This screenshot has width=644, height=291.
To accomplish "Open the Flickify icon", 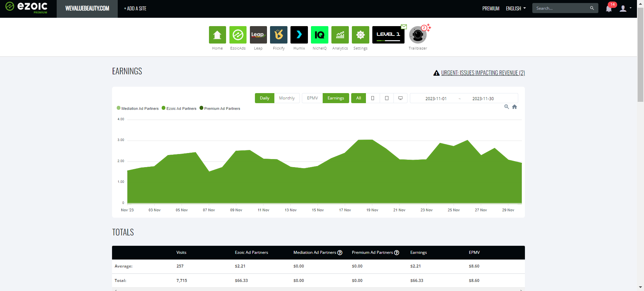I will tap(279, 35).
